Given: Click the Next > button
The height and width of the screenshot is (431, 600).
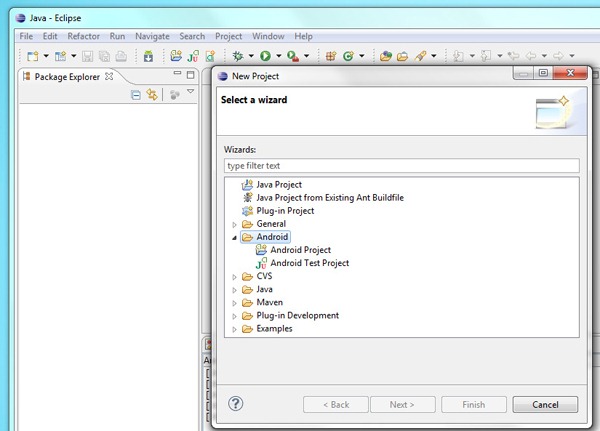Looking at the screenshot, I should 403,405.
